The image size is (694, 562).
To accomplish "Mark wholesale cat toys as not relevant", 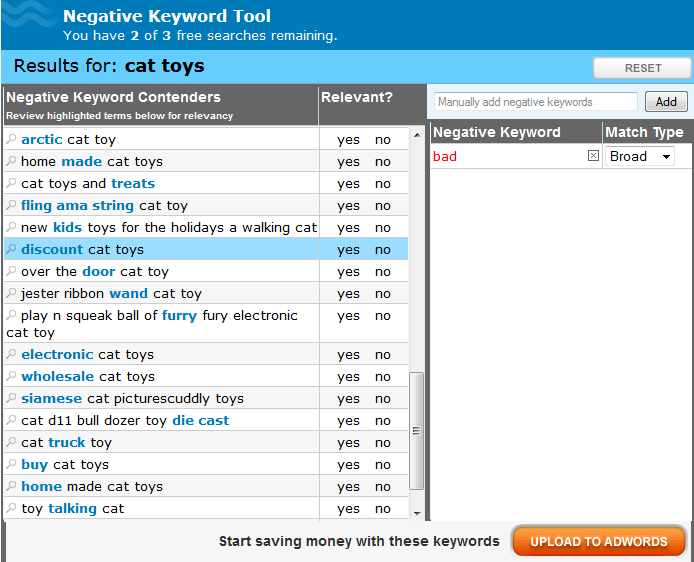I will [383, 377].
